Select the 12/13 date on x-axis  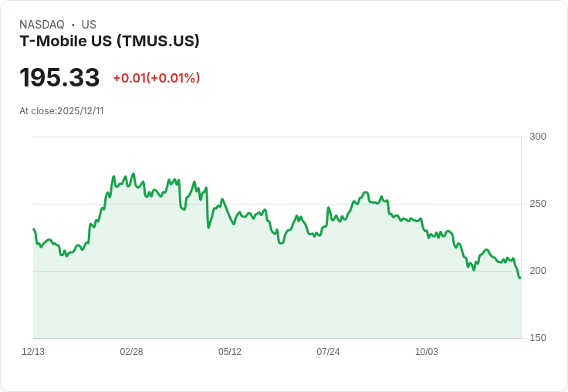[33, 352]
